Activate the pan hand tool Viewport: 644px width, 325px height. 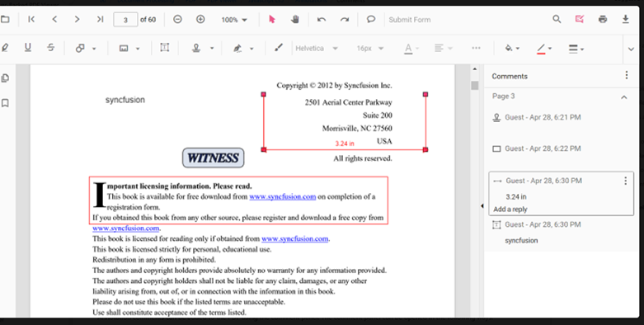[295, 19]
